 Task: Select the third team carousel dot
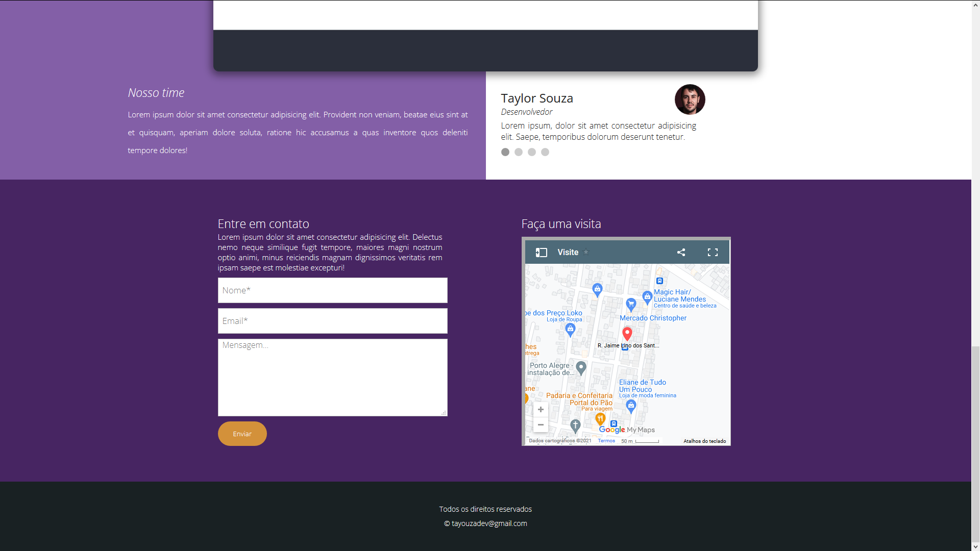pyautogui.click(x=532, y=152)
